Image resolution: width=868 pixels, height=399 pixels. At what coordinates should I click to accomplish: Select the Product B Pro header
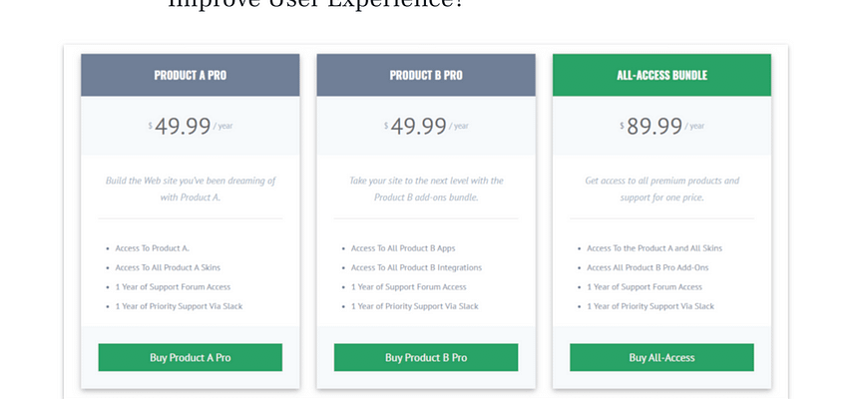(x=426, y=75)
